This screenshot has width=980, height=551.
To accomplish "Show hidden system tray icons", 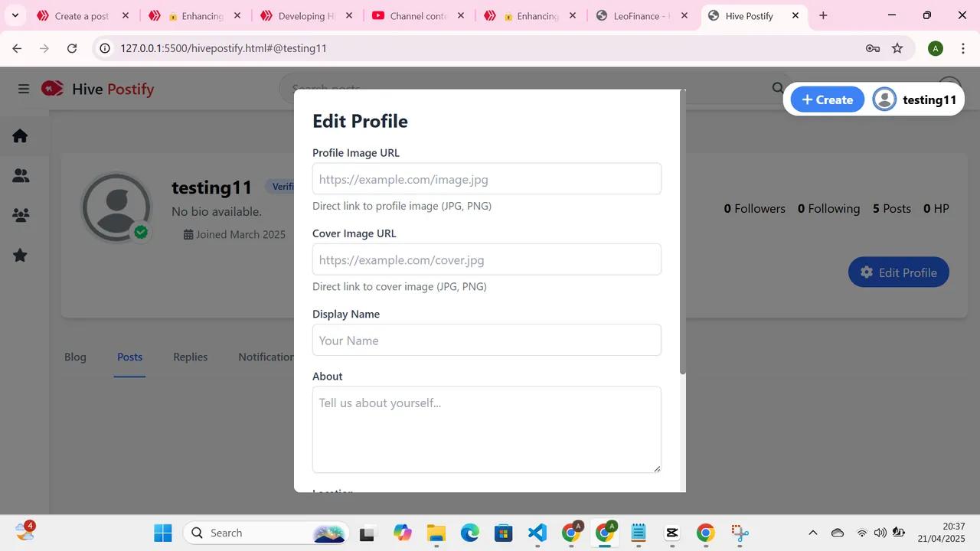I will click(x=813, y=533).
